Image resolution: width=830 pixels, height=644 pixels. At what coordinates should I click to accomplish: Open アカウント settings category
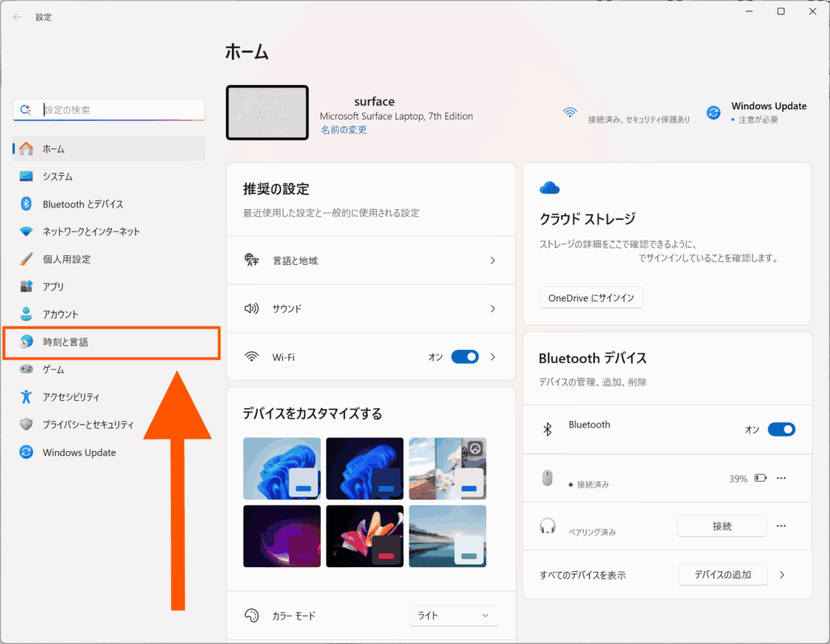coord(109,313)
